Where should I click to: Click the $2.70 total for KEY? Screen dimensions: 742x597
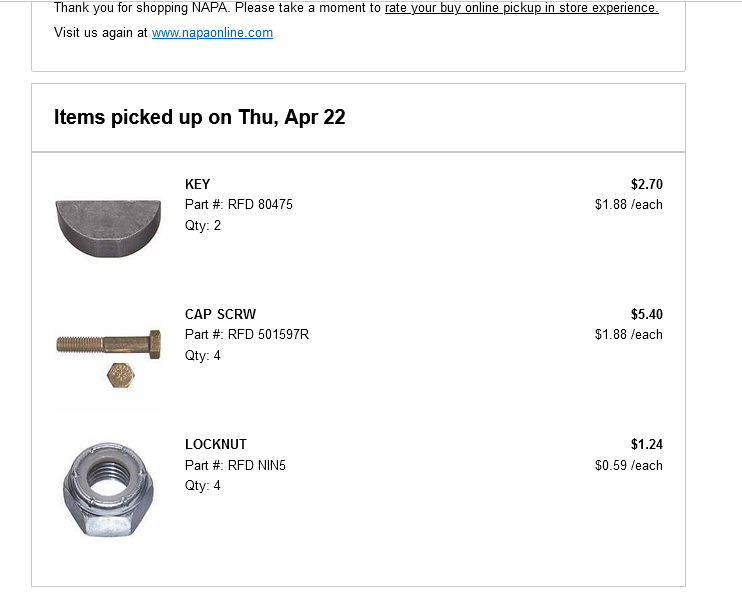pyautogui.click(x=646, y=184)
